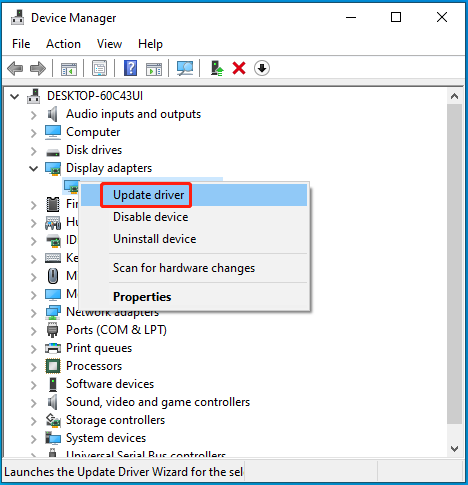Show/hide console tree toolbar icon

[69, 69]
